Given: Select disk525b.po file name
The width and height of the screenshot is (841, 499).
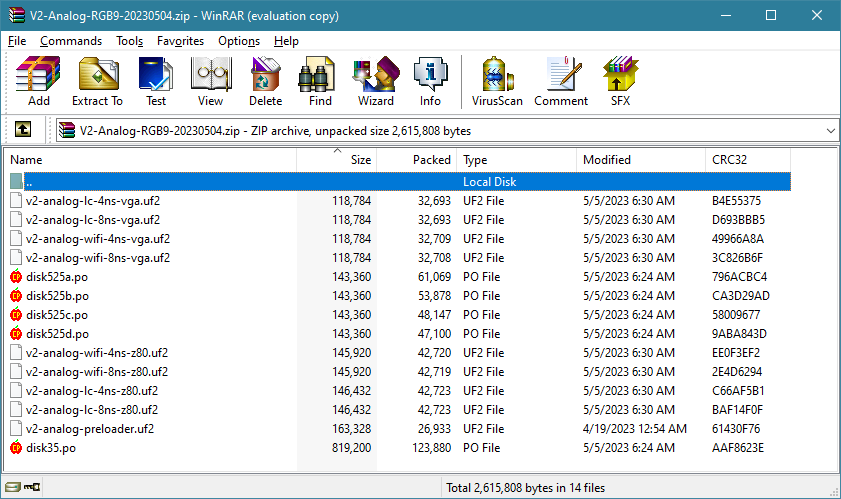Looking at the screenshot, I should (57, 296).
